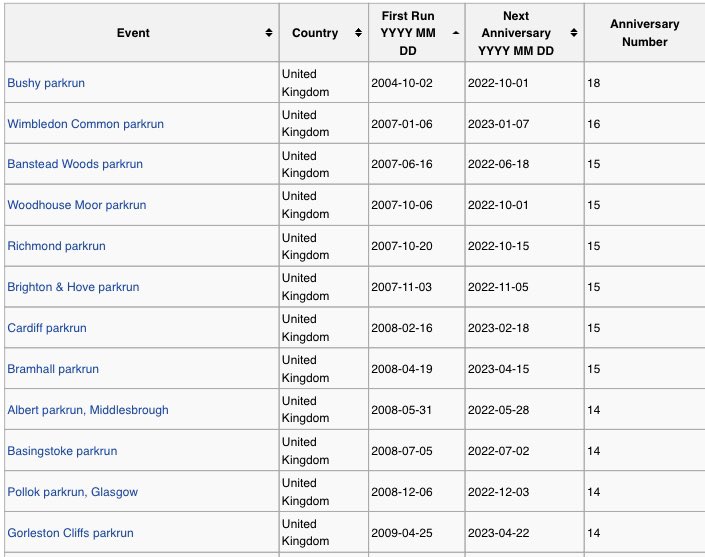Open Albert parkrun, Middlesbrough link

88,410
